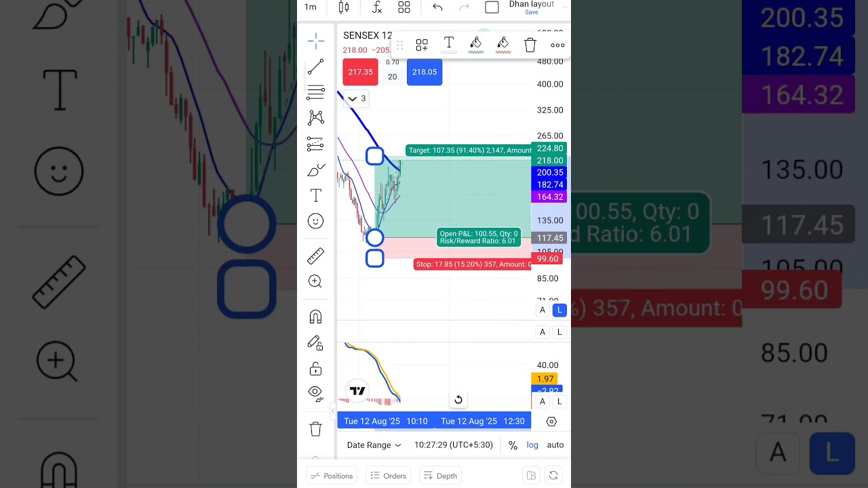Open the Date Range dropdown
This screenshot has width=868, height=488.
click(374, 445)
